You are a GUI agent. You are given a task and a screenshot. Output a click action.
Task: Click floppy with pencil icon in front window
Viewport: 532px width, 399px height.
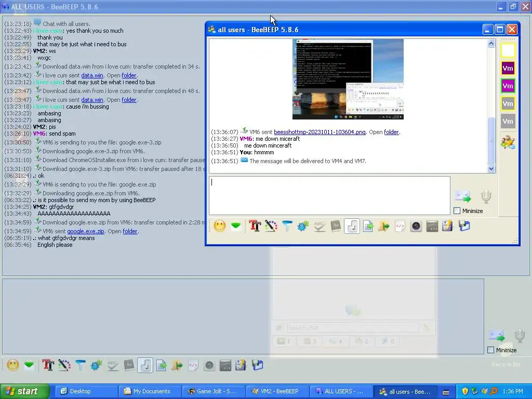447,226
